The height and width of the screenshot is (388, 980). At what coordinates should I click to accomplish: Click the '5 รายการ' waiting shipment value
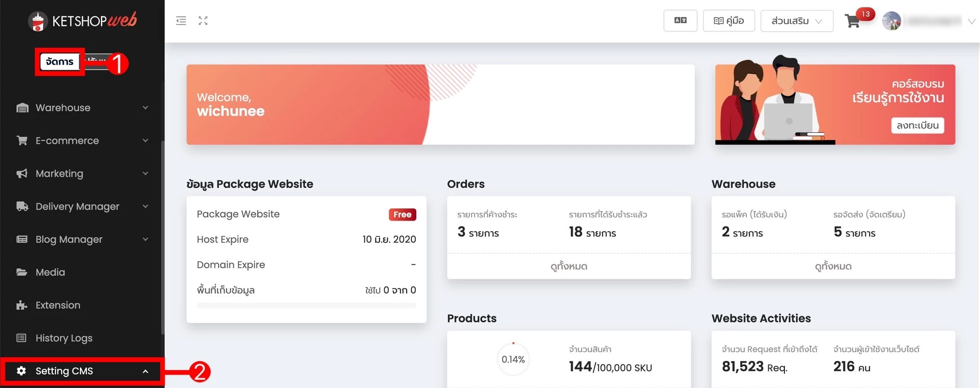coord(854,233)
